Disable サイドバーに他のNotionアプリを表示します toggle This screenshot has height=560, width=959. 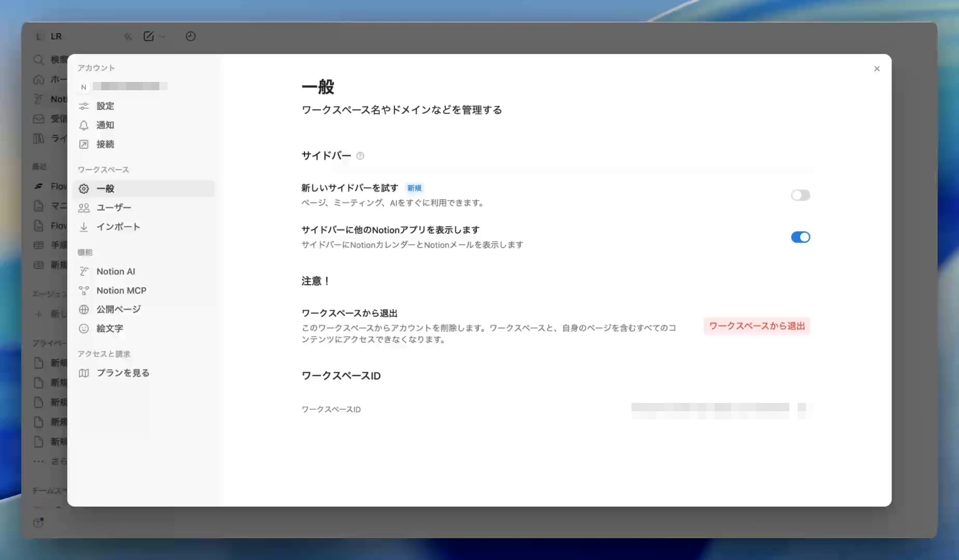(800, 237)
